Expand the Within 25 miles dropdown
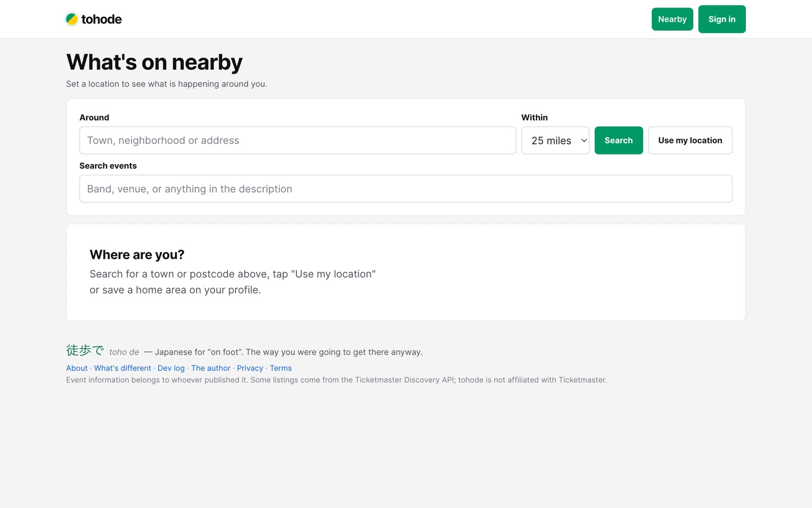The image size is (812, 508). click(555, 140)
